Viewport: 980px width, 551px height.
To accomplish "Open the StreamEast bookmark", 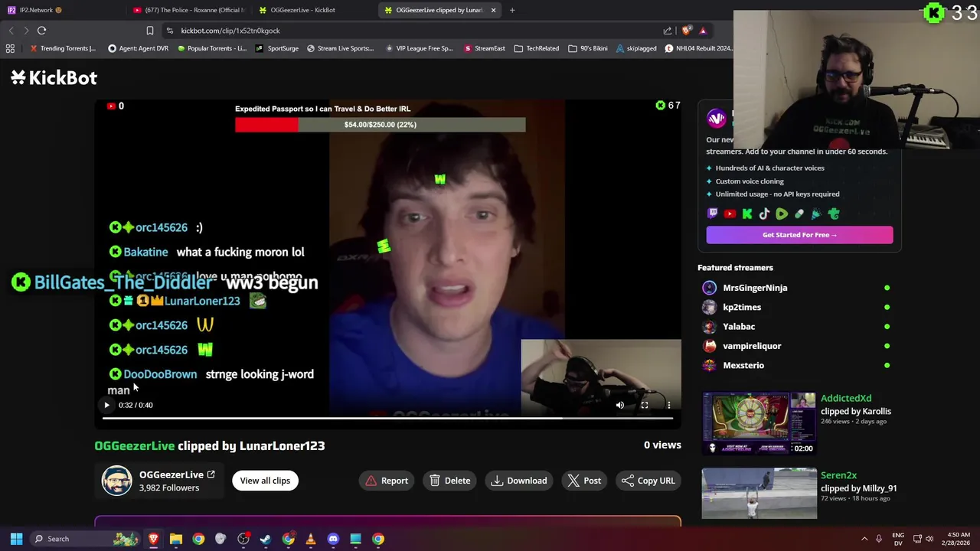I will (x=485, y=48).
